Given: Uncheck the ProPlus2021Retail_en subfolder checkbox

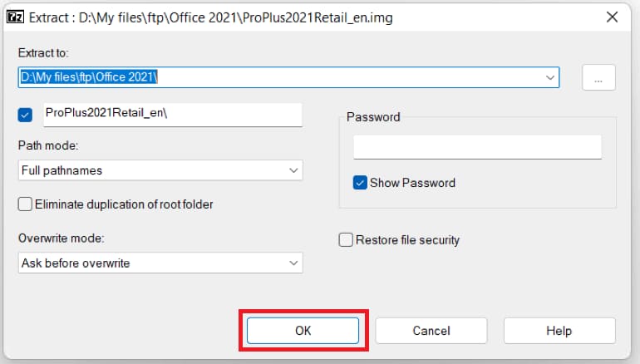Looking at the screenshot, I should pyautogui.click(x=25, y=115).
